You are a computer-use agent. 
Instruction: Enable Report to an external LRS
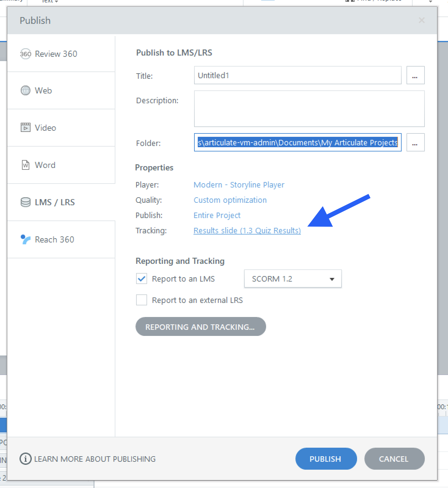142,300
